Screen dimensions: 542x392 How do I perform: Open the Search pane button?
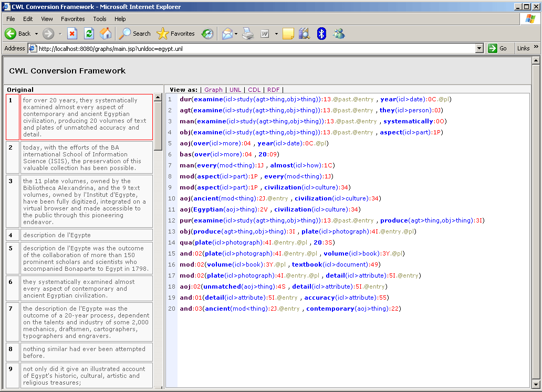point(135,34)
